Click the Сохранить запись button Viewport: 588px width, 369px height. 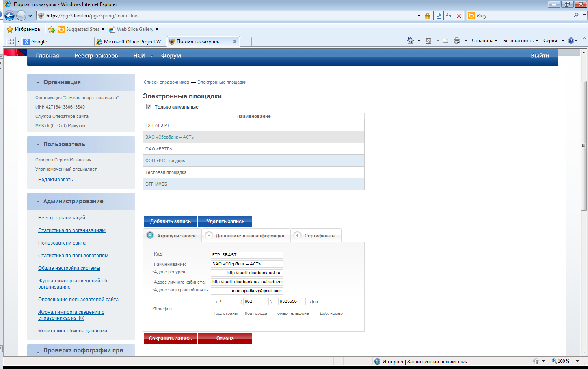tap(171, 339)
